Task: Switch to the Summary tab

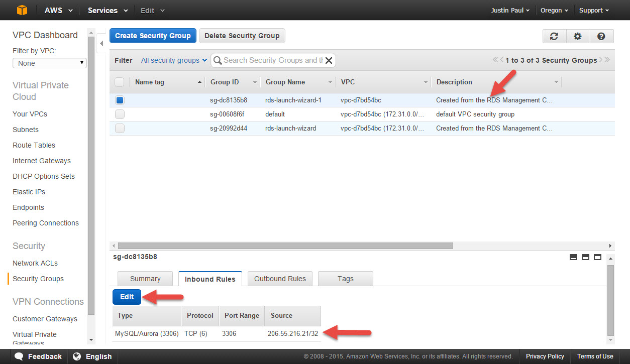Action: click(x=145, y=279)
